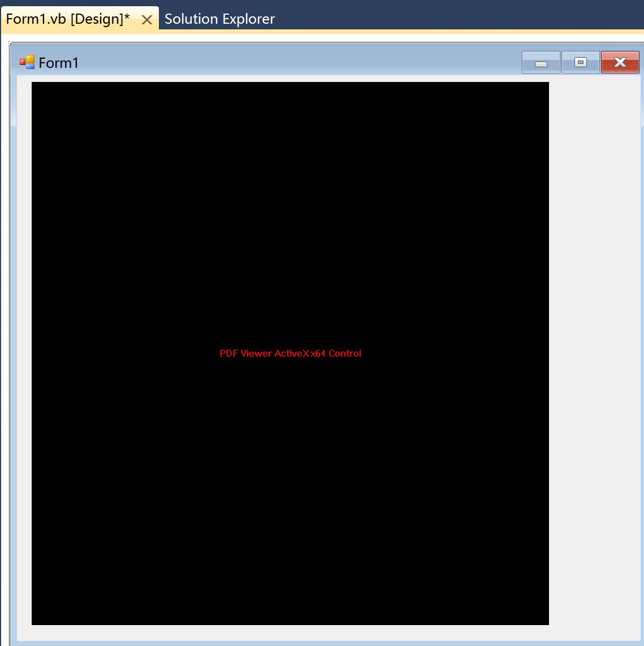The height and width of the screenshot is (646, 644).
Task: Click the word "Control" in red text
Action: click(345, 354)
